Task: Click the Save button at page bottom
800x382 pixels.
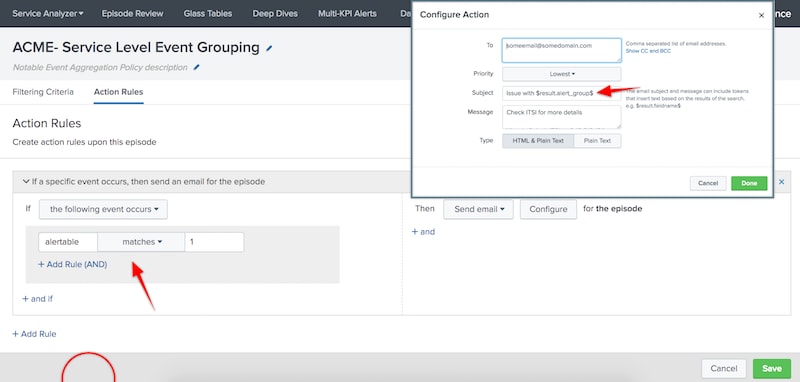Action: click(x=772, y=368)
